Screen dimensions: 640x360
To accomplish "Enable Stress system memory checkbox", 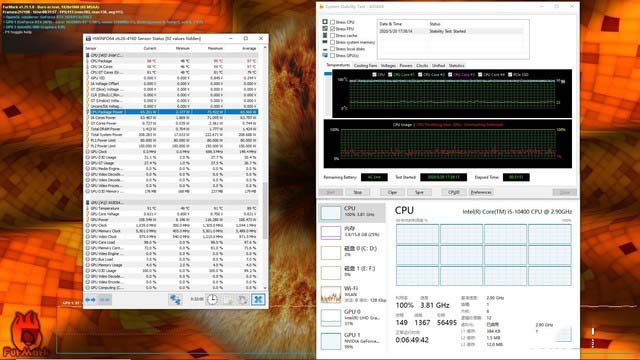I will (x=332, y=42).
